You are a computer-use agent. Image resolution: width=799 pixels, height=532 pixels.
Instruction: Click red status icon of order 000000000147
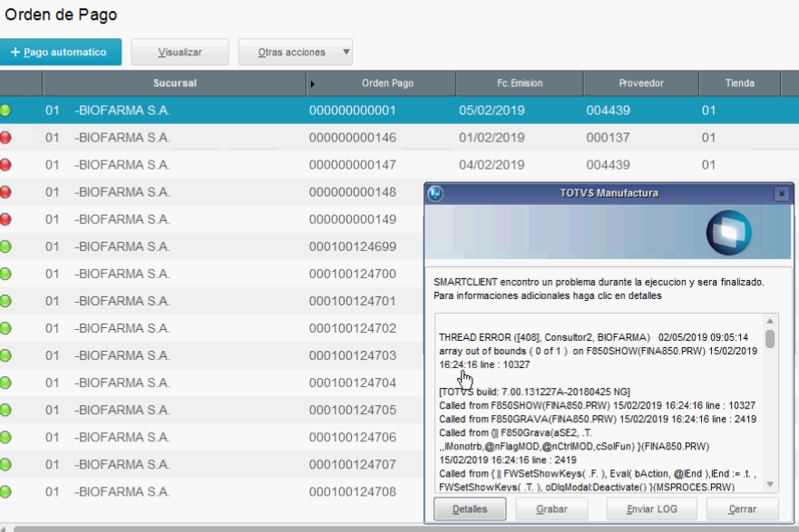[x=5, y=165]
